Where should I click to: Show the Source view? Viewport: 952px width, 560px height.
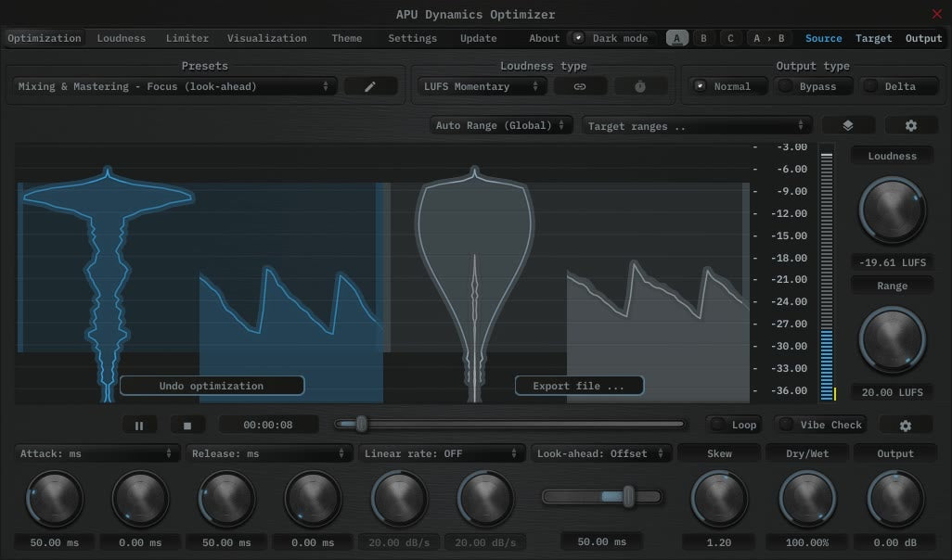pos(823,38)
